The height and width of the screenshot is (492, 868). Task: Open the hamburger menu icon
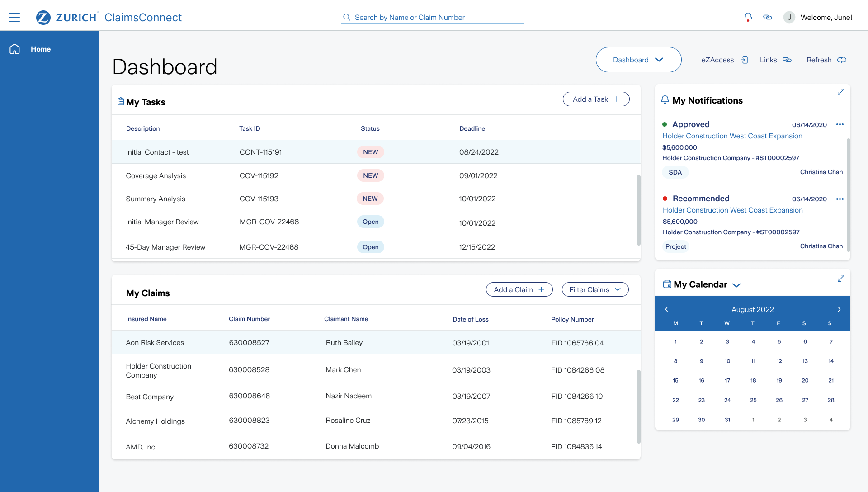coord(14,18)
